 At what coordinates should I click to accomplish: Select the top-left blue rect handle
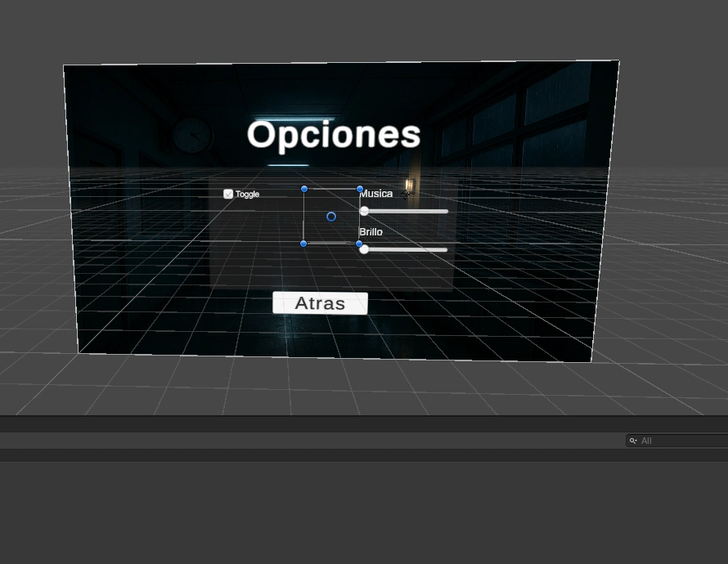click(304, 189)
